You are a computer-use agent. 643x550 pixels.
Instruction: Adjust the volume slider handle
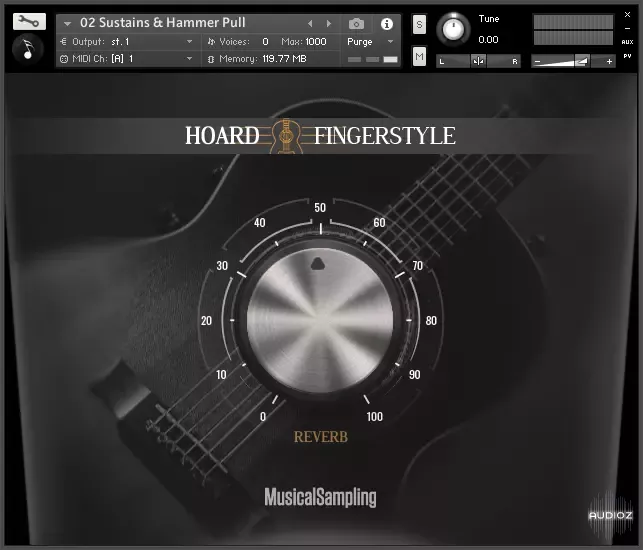581,62
